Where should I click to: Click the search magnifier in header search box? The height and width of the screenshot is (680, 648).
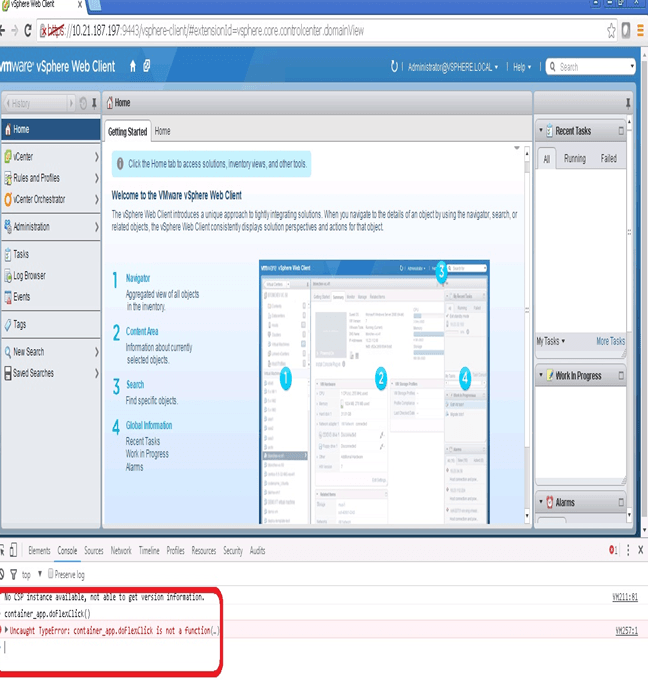click(553, 67)
